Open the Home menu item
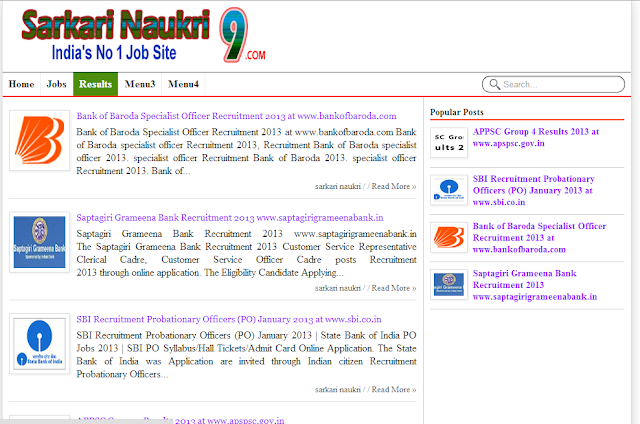This screenshot has height=424, width=640. point(22,84)
